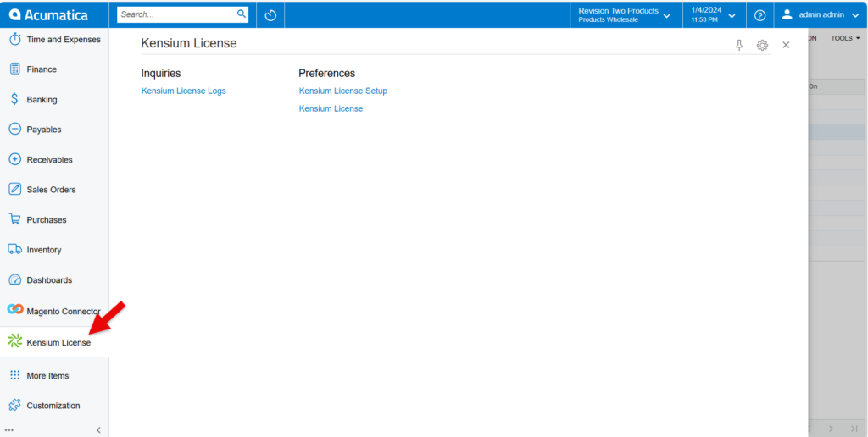Viewport: 868px width, 437px height.
Task: Click the Inventory truck icon
Action: pos(15,250)
